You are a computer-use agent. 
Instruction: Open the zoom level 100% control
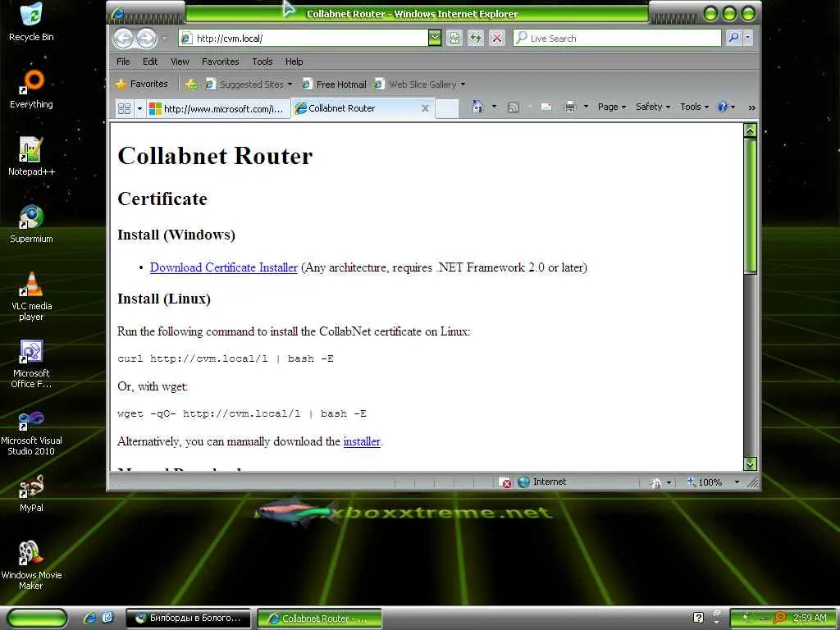tap(705, 482)
